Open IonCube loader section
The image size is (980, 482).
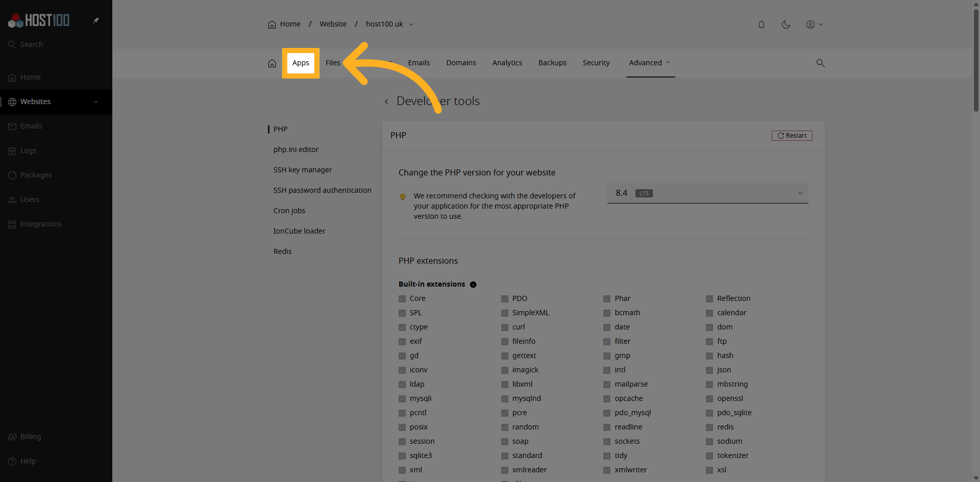[x=299, y=231]
